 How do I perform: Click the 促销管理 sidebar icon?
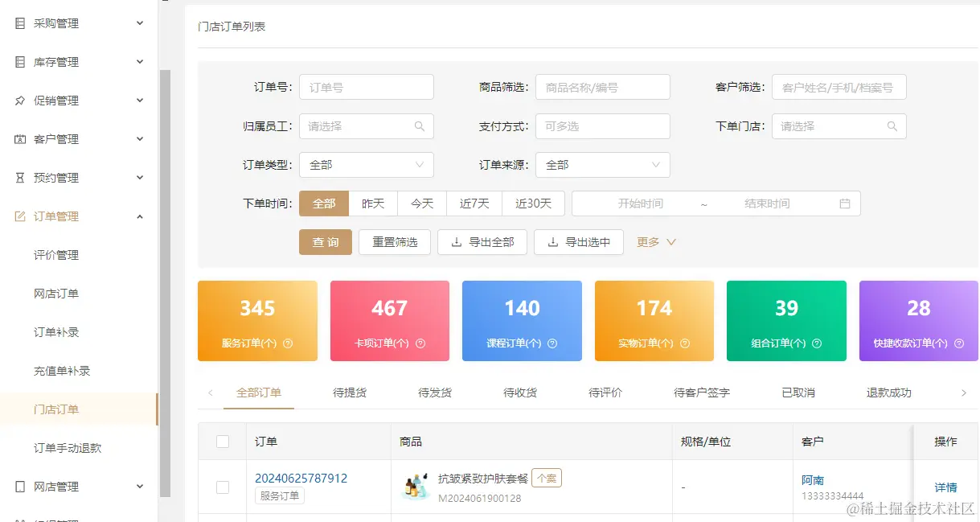19,100
